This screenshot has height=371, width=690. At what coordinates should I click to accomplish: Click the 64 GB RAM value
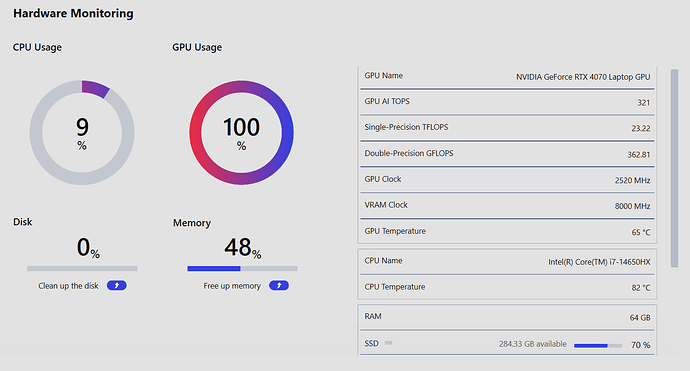(x=640, y=318)
